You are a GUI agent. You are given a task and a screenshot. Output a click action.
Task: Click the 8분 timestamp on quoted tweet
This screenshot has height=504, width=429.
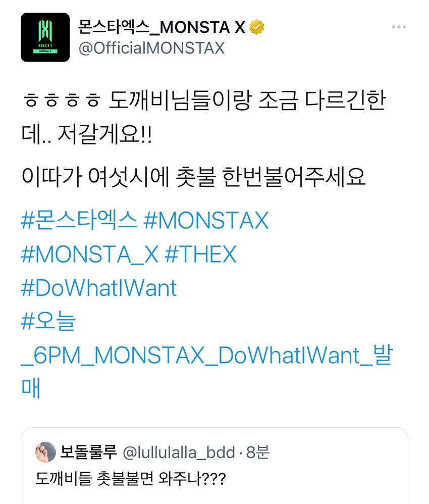(257, 452)
